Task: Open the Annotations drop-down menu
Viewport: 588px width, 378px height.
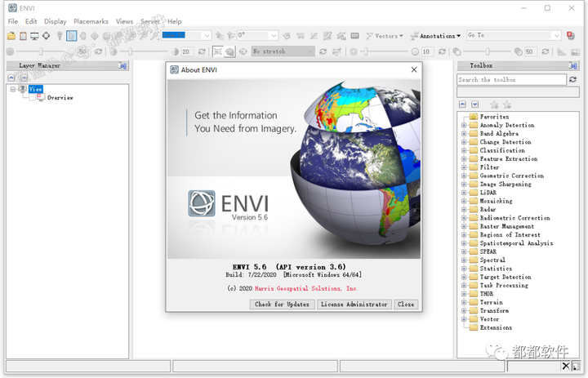Action: pyautogui.click(x=435, y=36)
